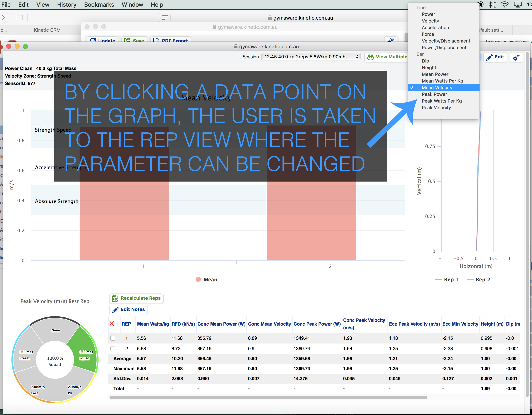Click Recalculate Reps button
The image size is (532, 415).
pos(136,298)
